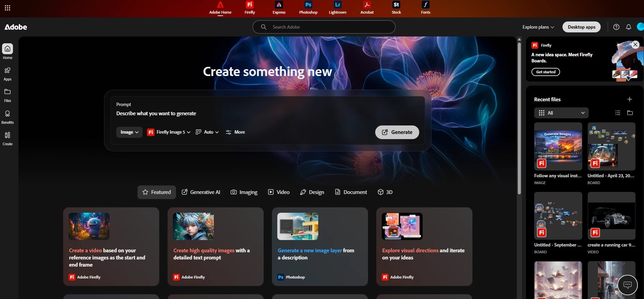Add a new recent file with plus icon
Screen dimensions: 644x299
[630, 99]
